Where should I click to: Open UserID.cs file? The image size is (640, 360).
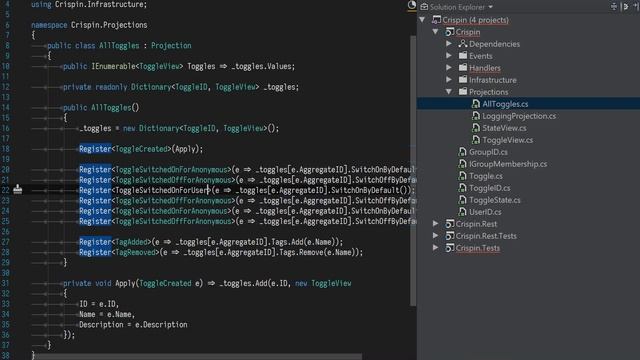click(x=485, y=212)
